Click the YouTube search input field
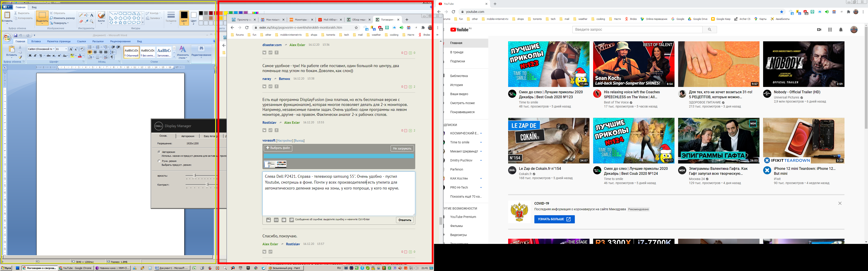 coord(637,30)
